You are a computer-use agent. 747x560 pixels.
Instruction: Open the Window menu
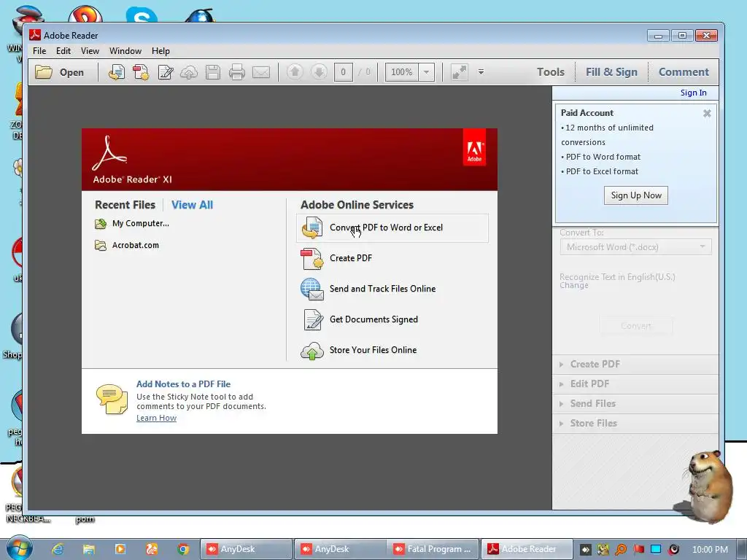tap(125, 51)
